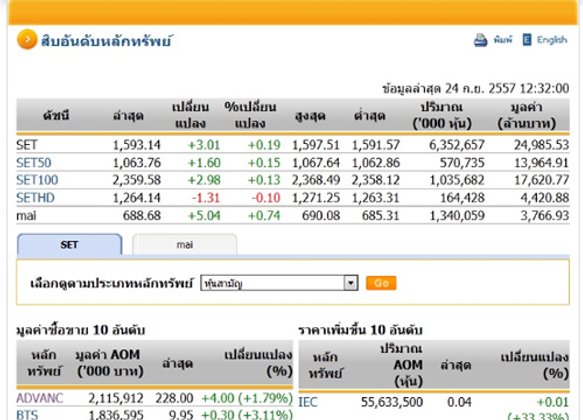Click the printer icon
This screenshot has height=420, width=583.
pos(480,40)
